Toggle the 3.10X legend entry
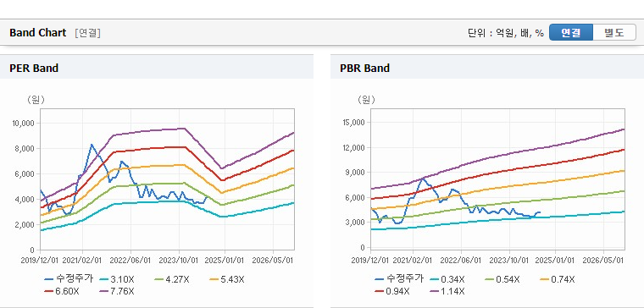 117,280
